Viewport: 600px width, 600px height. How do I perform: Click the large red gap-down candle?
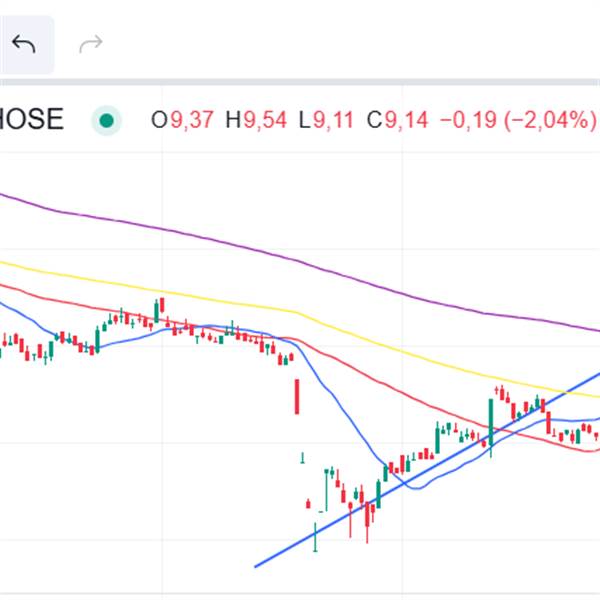pos(296,396)
